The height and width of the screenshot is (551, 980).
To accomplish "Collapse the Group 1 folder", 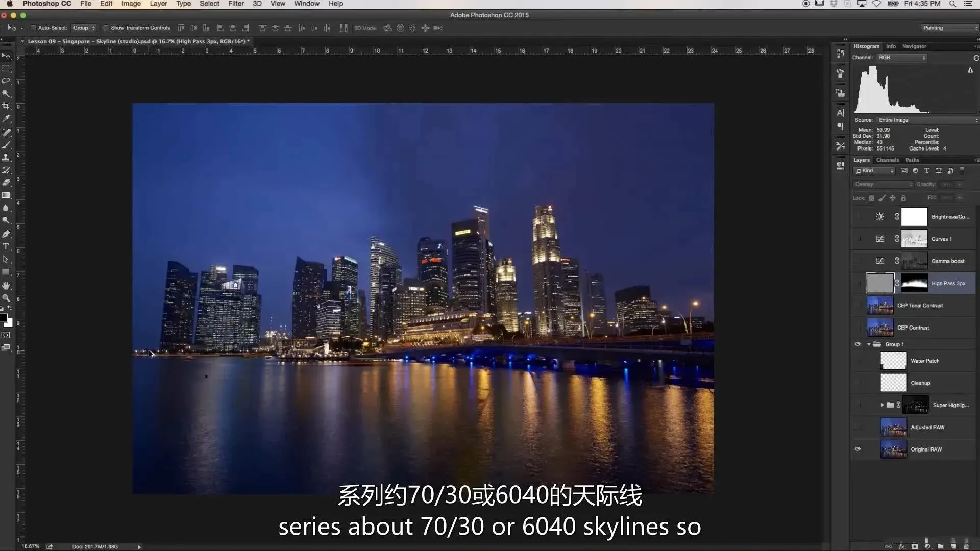I will [869, 344].
